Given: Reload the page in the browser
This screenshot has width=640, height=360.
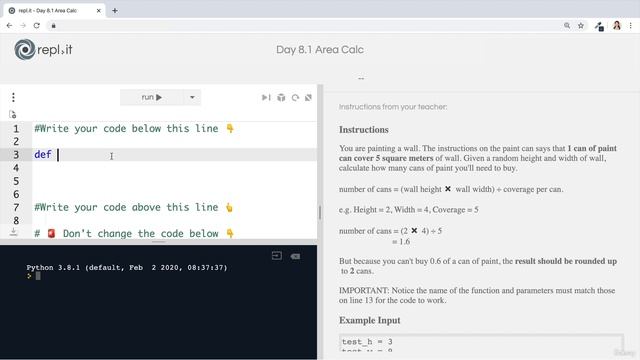Looking at the screenshot, I should click(x=37, y=26).
